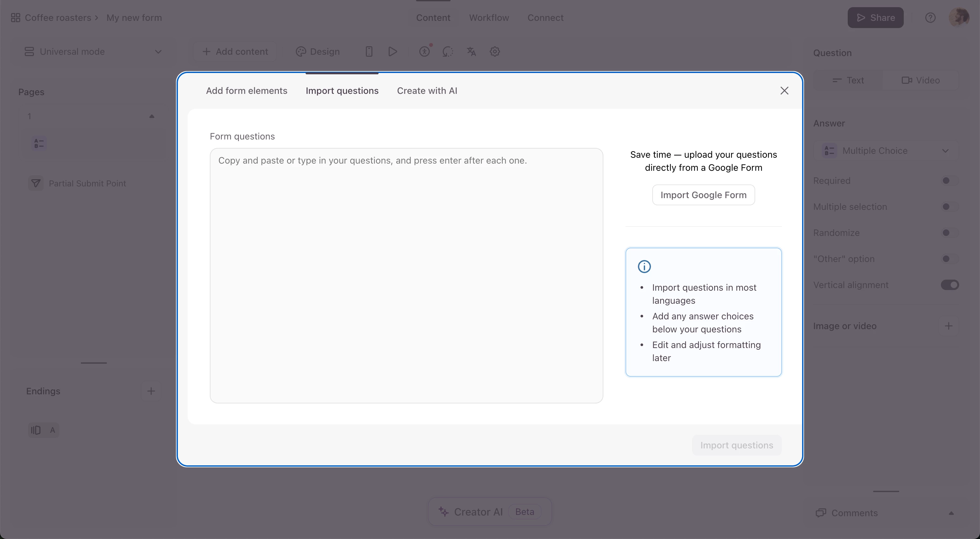Click the Import Google Form button
980x539 pixels.
pos(703,195)
